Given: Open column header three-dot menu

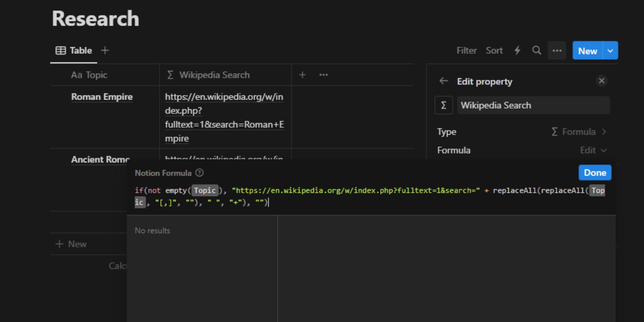Looking at the screenshot, I should [x=324, y=75].
